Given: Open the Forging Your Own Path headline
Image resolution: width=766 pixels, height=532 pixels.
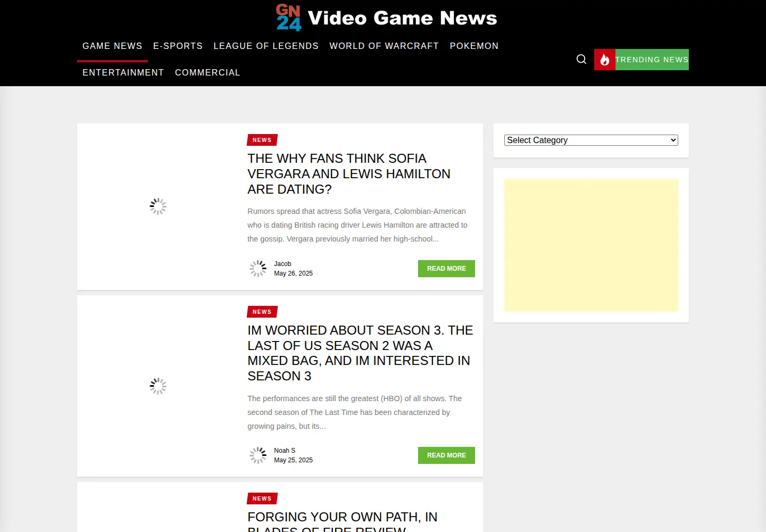Looking at the screenshot, I should pos(343,522).
